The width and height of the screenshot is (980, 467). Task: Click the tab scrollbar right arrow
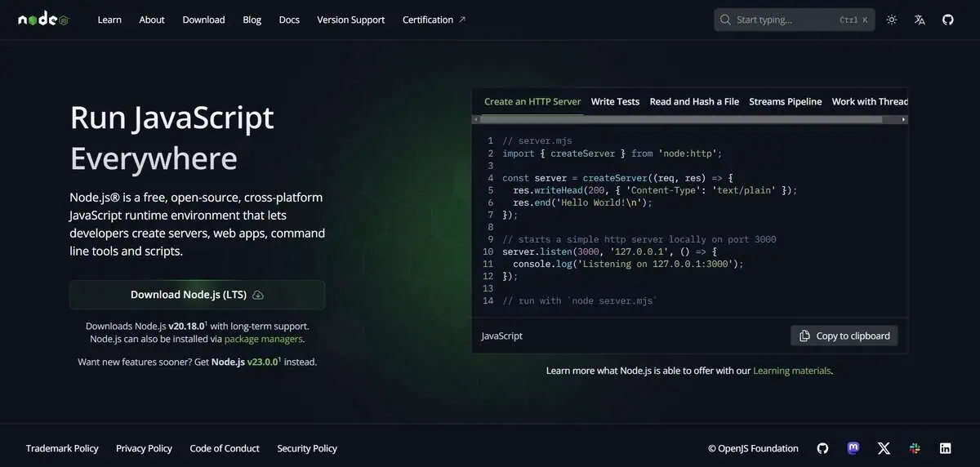point(903,119)
